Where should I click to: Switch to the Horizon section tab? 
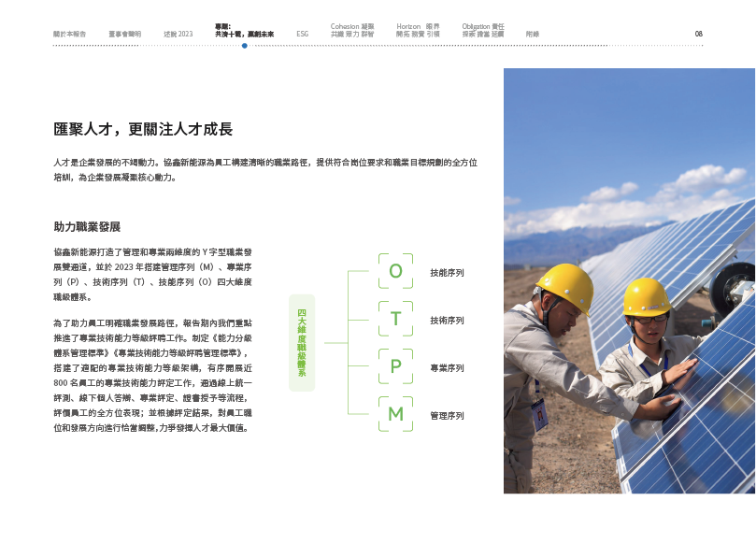pos(418,30)
